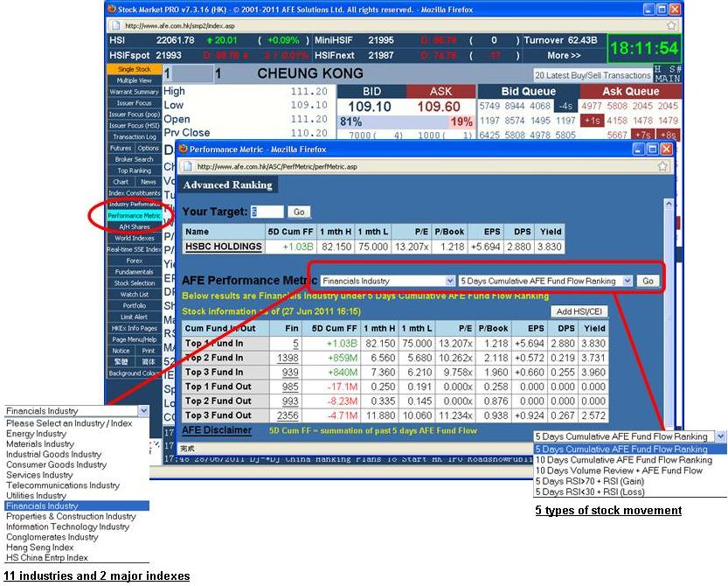
Task: Open HSBC HOLDINGS link
Action: click(224, 247)
